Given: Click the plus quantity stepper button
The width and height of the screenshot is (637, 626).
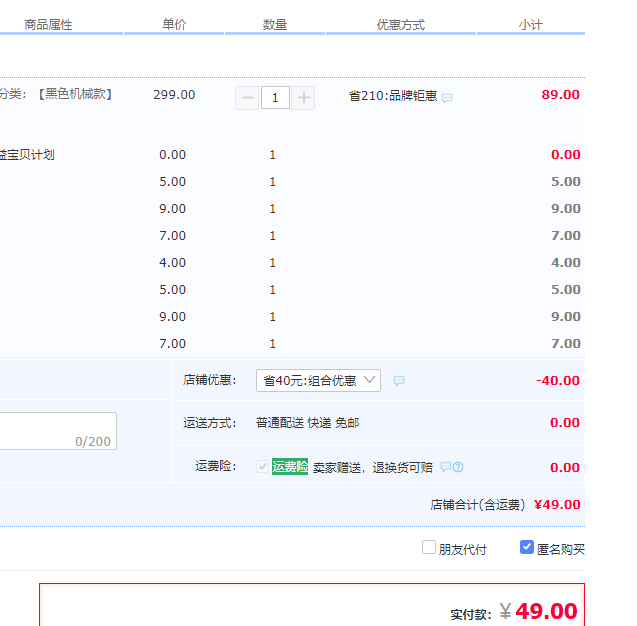Looking at the screenshot, I should (x=303, y=98).
